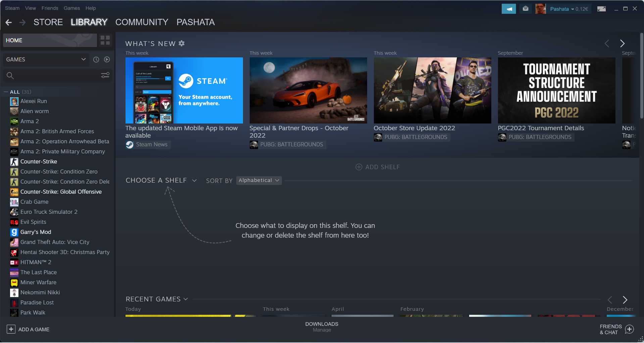Open the View menu
Screen dimensions: 644x343
[x=31, y=8]
